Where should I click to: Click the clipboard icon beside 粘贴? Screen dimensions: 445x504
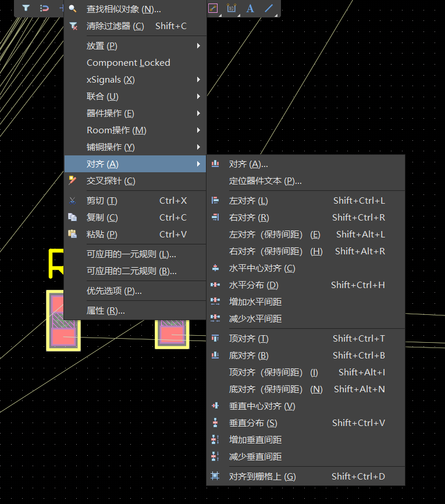pos(73,234)
